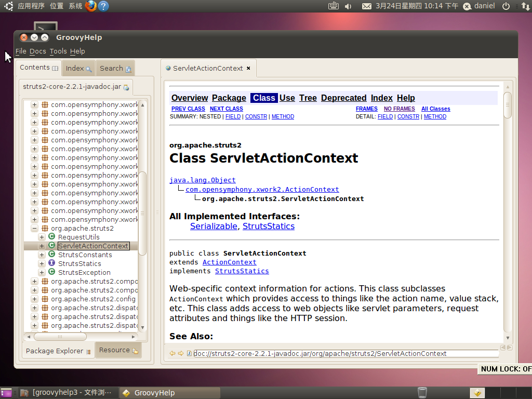Click the magnifier icon on the Index tab
Image resolution: width=532 pixels, height=399 pixels.
tap(87, 68)
